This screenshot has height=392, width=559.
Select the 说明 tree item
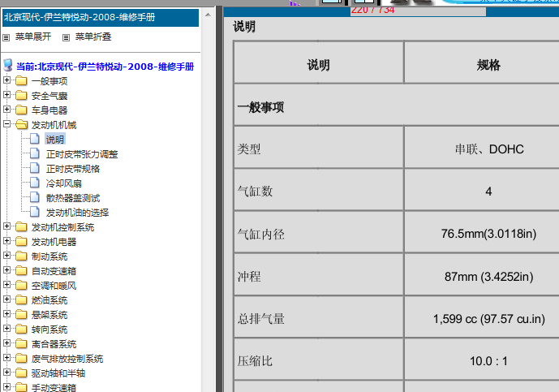pos(55,140)
